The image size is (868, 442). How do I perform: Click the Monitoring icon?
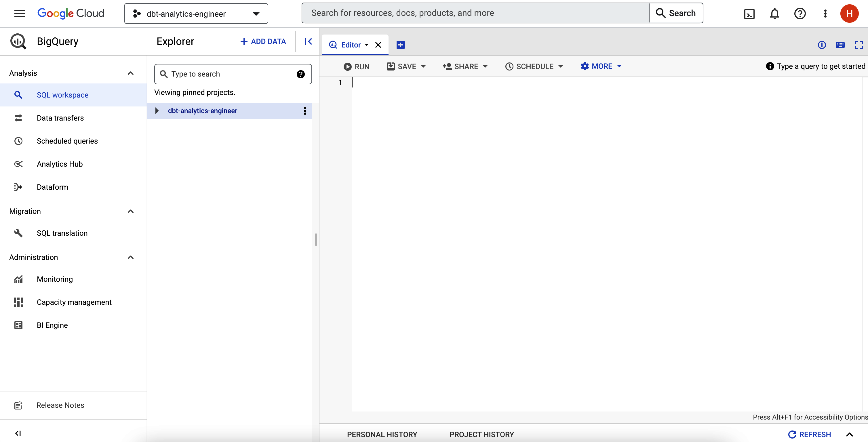18,279
